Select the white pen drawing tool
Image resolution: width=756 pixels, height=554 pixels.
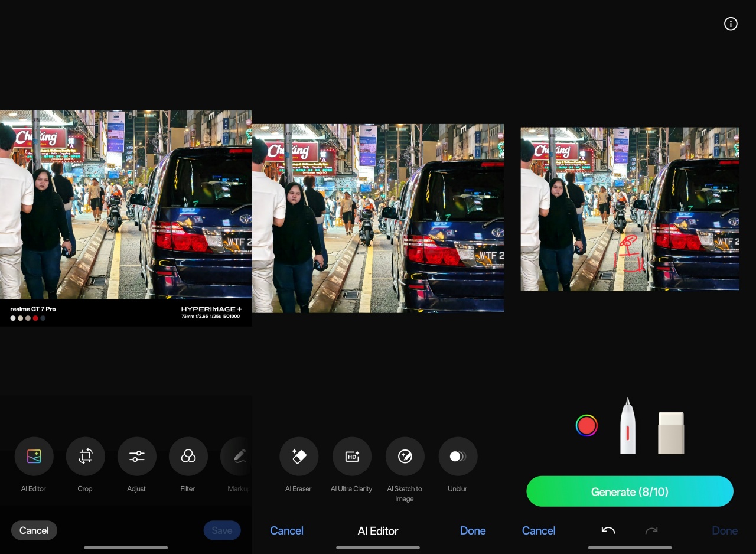[x=628, y=426]
